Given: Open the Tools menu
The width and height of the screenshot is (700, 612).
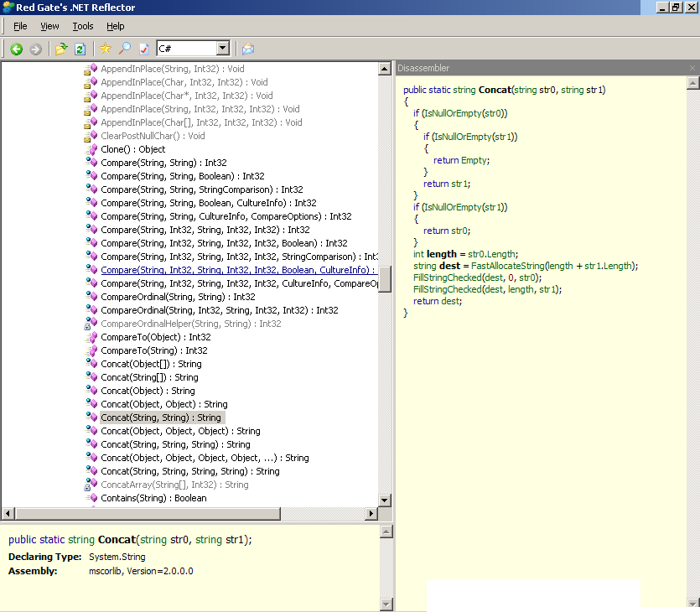Looking at the screenshot, I should [83, 26].
